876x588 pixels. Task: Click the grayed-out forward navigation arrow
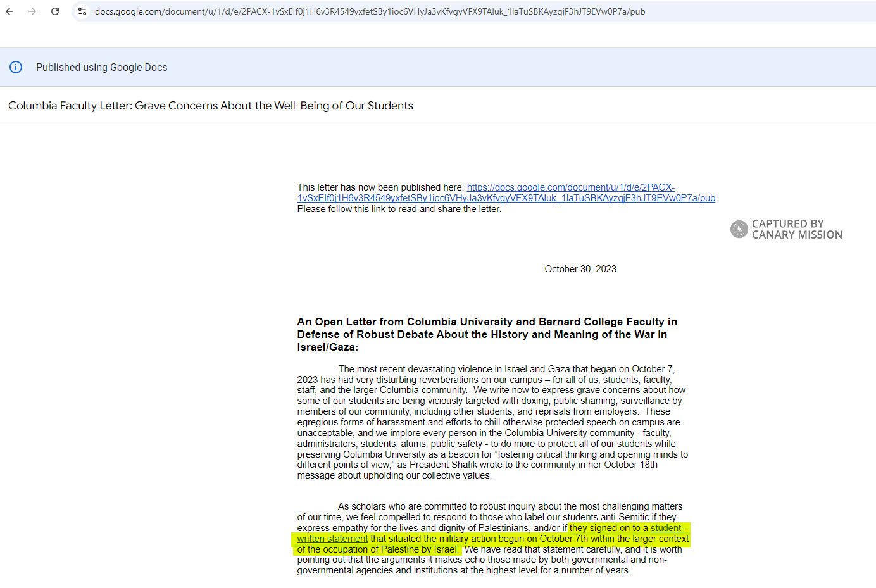(33, 11)
